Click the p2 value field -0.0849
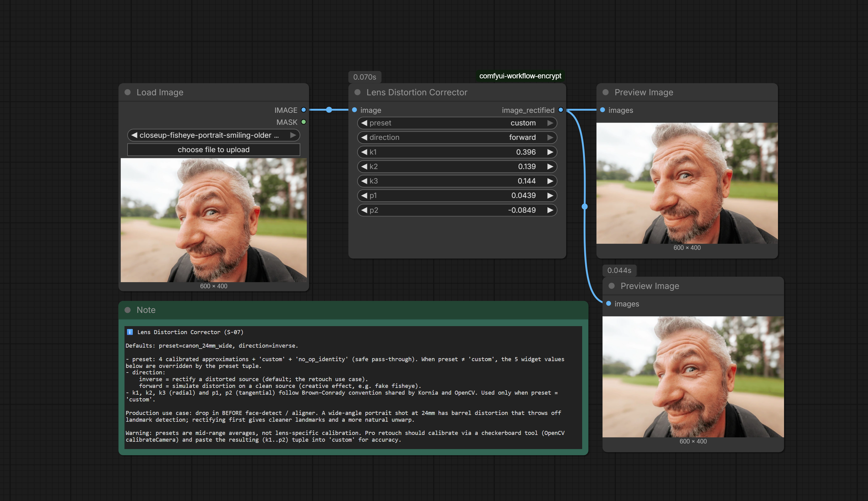Screen dimensions: 868x501 point(457,210)
